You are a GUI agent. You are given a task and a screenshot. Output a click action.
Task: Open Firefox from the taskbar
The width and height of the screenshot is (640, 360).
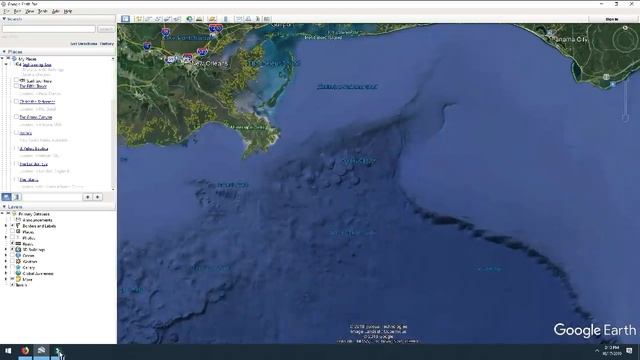click(x=25, y=351)
